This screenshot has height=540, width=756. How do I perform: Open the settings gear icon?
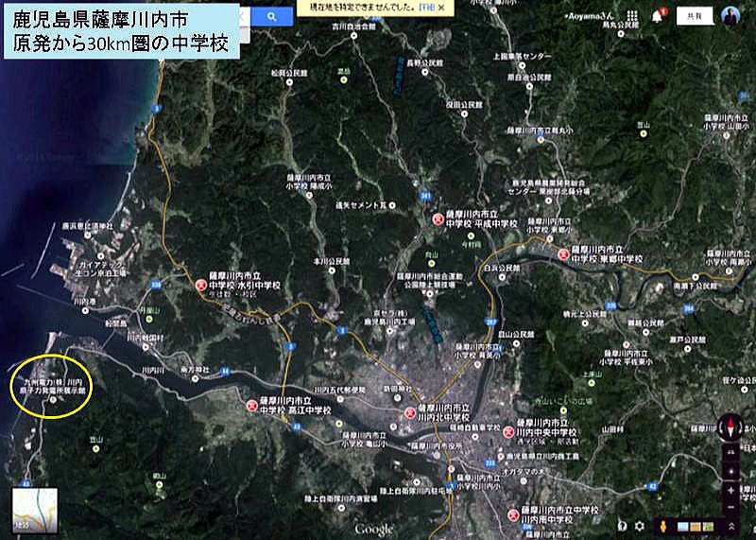[640, 526]
